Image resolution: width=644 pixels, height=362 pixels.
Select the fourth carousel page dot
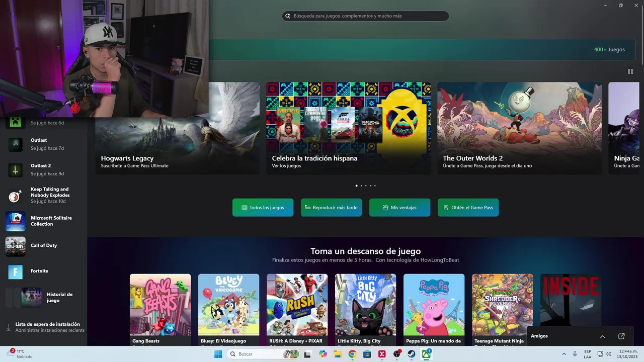tap(370, 186)
